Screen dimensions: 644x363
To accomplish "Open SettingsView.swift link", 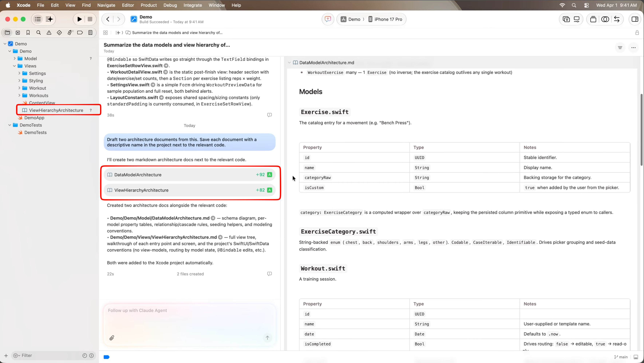I will [x=130, y=85].
